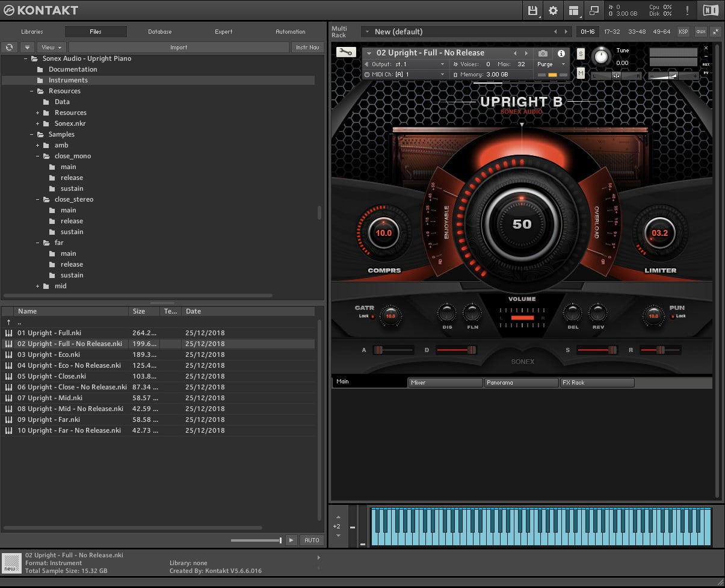Image resolution: width=725 pixels, height=588 pixels.
Task: Click the play button for file preview
Action: 291,540
